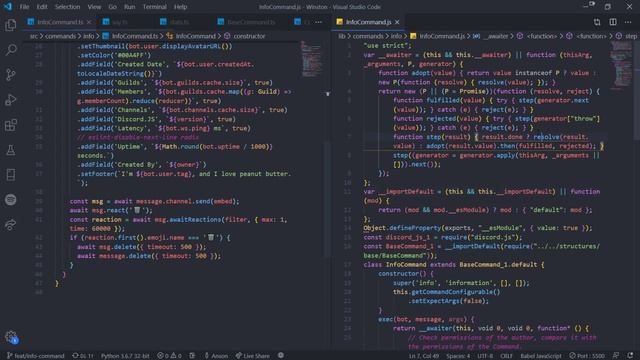Click the 'use strict' line in right editor

387,46
